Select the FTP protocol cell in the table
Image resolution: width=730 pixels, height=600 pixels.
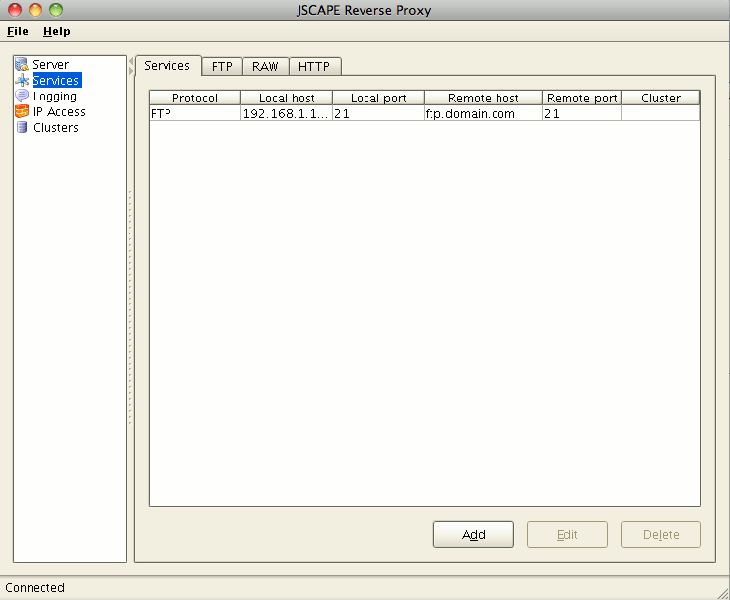[195, 113]
